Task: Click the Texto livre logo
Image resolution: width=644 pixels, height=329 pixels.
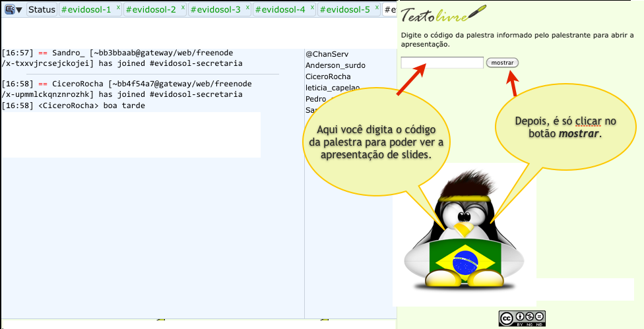Action: pyautogui.click(x=443, y=14)
